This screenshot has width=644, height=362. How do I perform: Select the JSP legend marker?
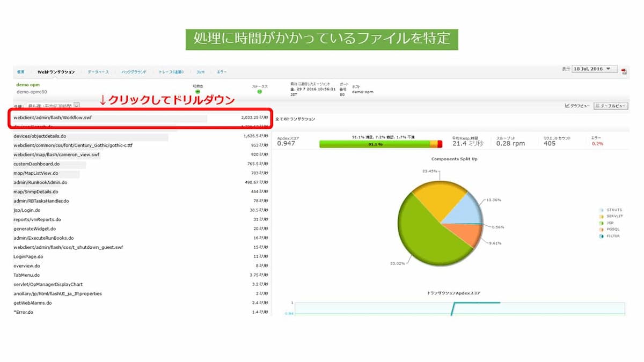[601, 223]
